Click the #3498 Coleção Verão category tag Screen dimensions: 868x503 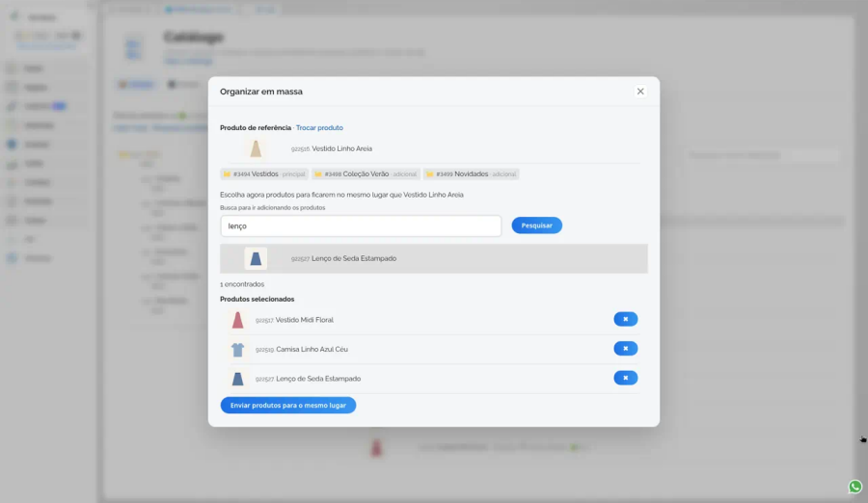click(366, 173)
